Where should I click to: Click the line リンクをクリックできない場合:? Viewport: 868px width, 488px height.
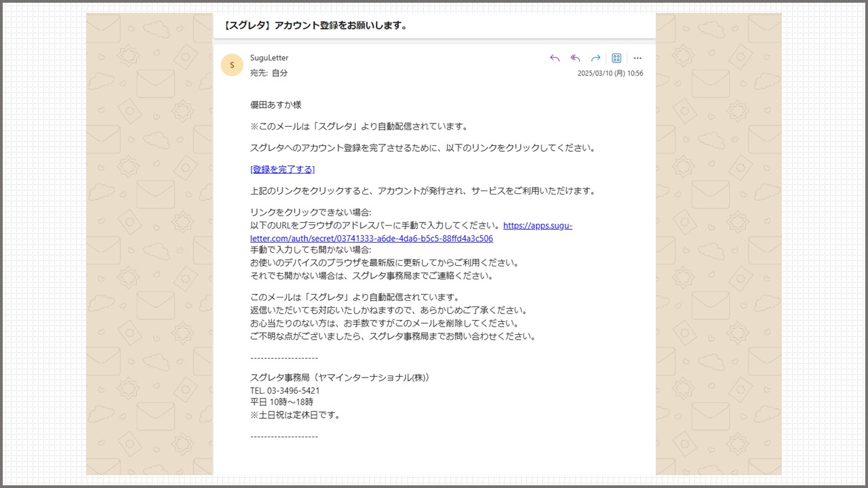pos(311,212)
